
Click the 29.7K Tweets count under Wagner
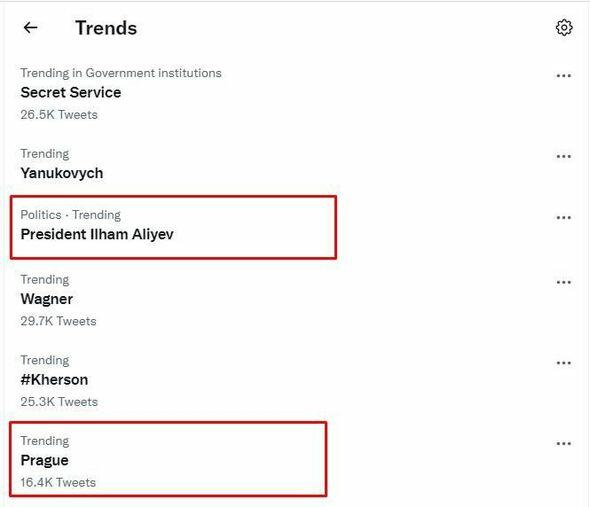pyautogui.click(x=58, y=321)
